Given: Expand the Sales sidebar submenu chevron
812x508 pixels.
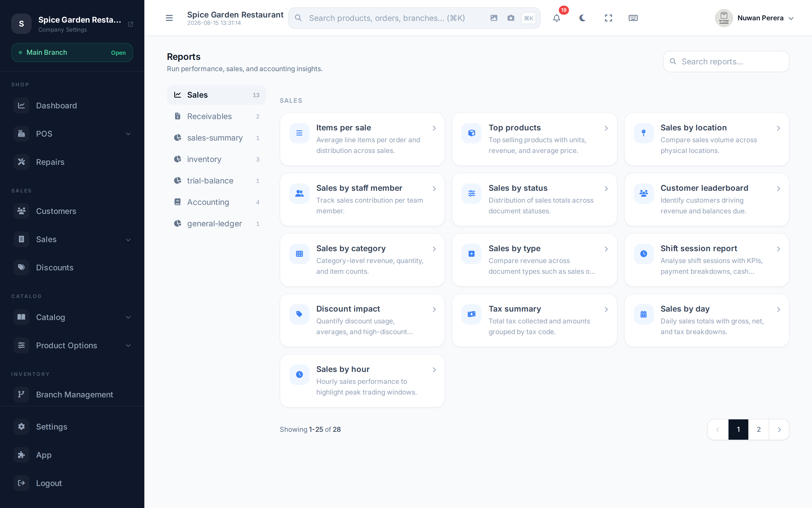Looking at the screenshot, I should tap(128, 240).
